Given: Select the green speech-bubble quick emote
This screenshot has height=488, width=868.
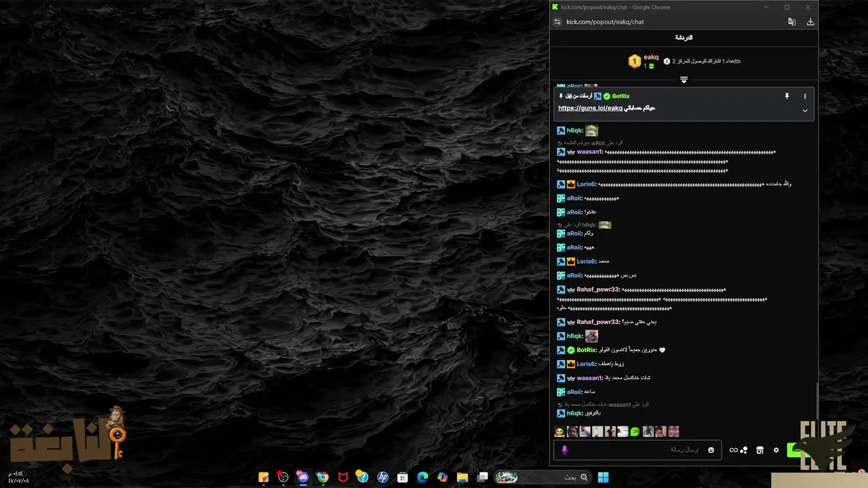Looking at the screenshot, I should (x=635, y=432).
